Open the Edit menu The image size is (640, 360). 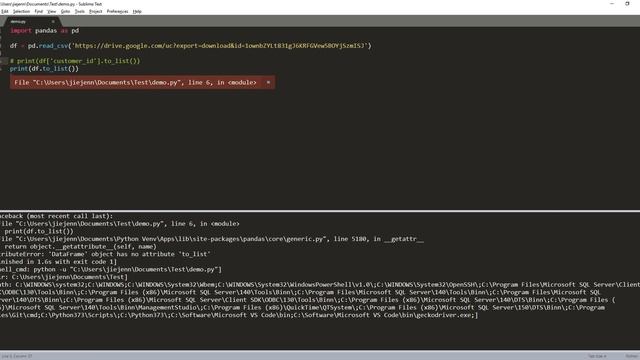coord(4,11)
